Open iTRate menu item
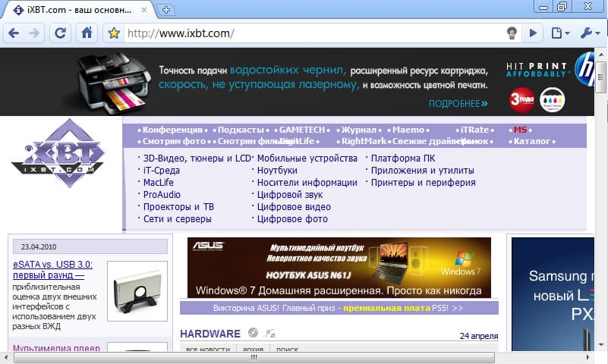Screen dimensions: 608x364 tap(474, 130)
